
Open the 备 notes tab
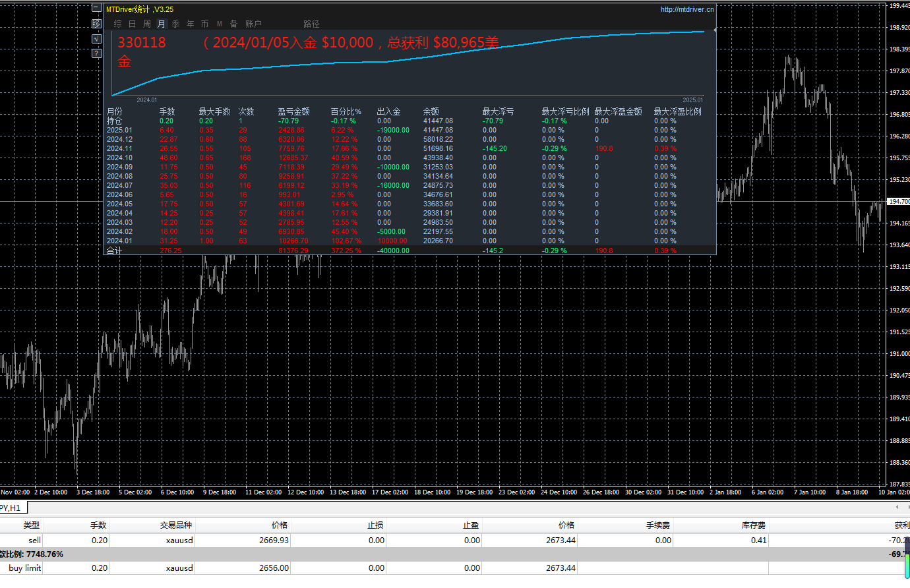[234, 24]
